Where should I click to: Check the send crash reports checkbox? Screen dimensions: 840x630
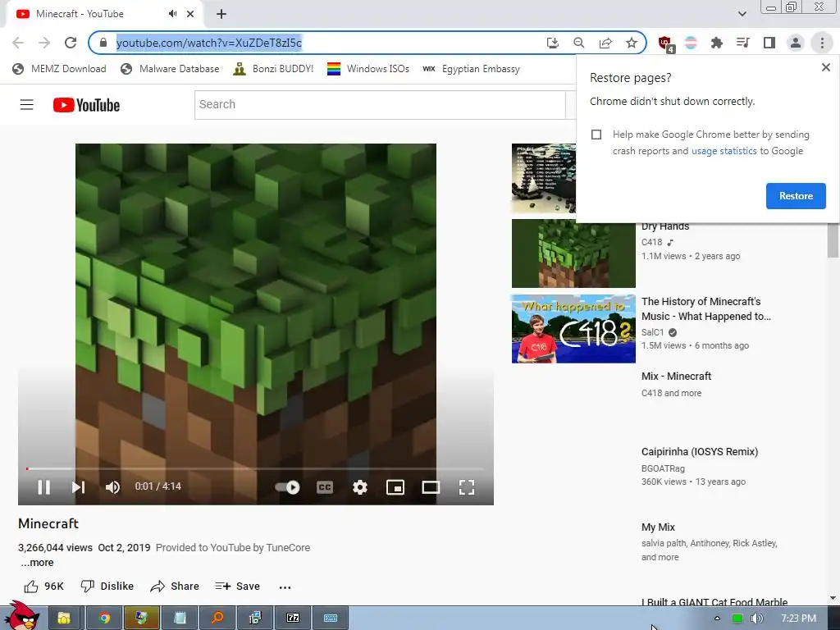[x=596, y=135]
